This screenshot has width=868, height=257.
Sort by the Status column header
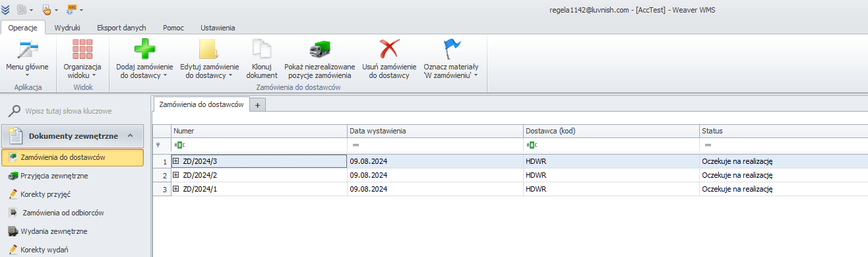(784, 131)
